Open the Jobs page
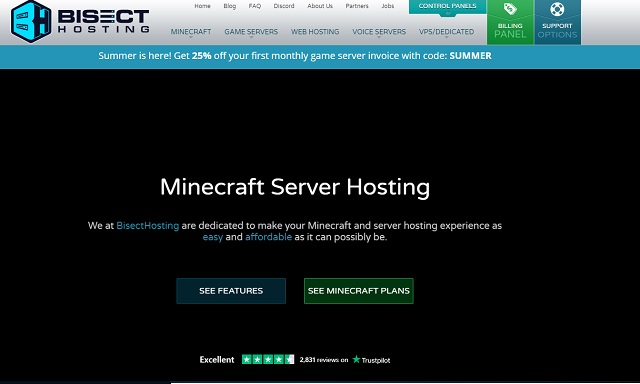The width and height of the screenshot is (640, 384). (388, 6)
